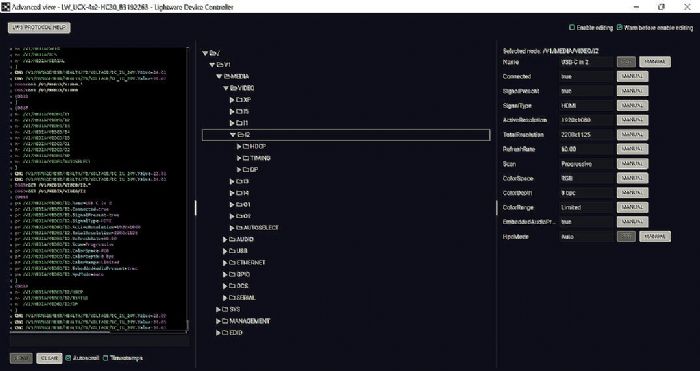The height and width of the screenshot is (371, 700).
Task: Toggle the Autoscroll checkbox
Action: coord(68,358)
